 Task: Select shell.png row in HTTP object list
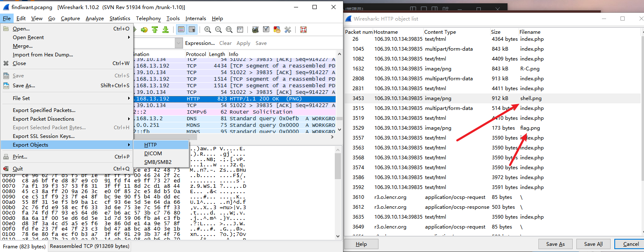click(x=492, y=98)
